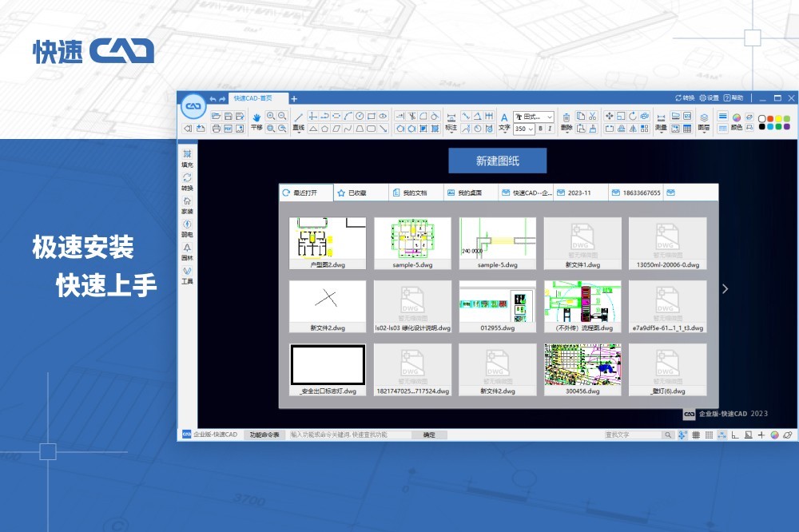This screenshot has height=532, width=799.
Task: Expand the 直线 tool dropdown arrow
Action: [299, 133]
